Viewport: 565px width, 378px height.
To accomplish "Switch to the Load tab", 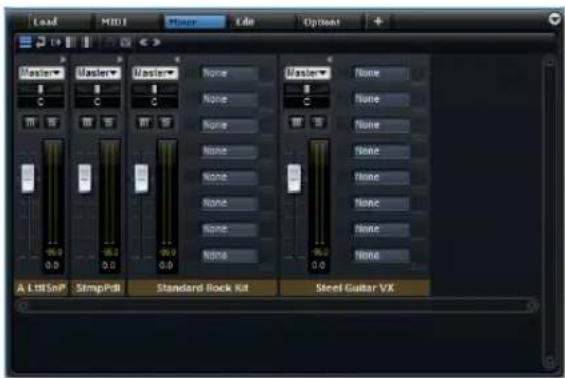I will [45, 22].
